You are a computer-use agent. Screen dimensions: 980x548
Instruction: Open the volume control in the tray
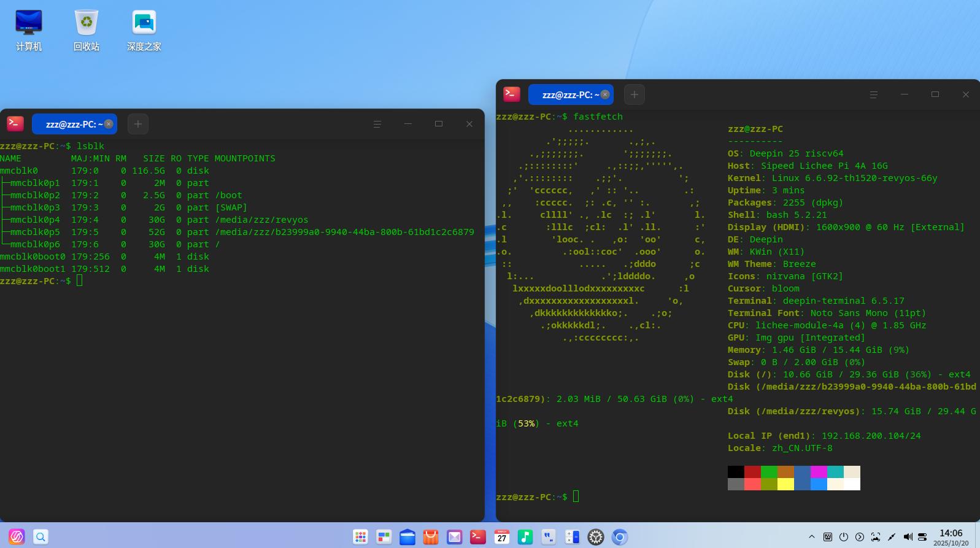[908, 537]
